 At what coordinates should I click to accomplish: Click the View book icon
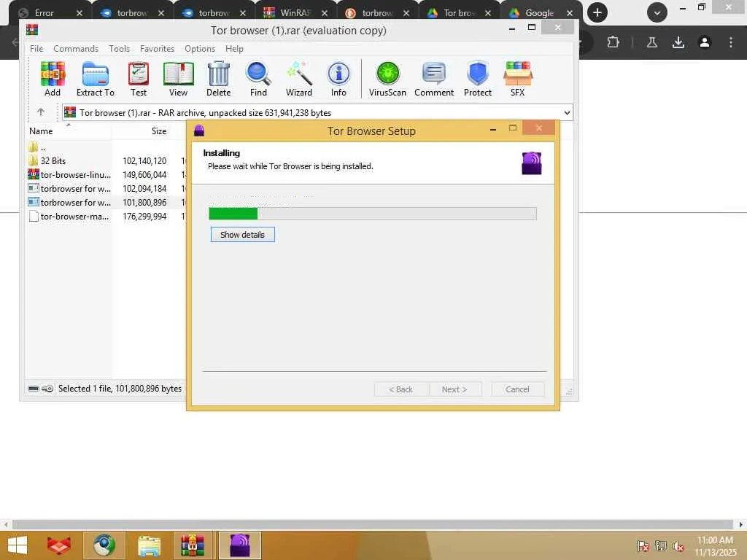(178, 79)
